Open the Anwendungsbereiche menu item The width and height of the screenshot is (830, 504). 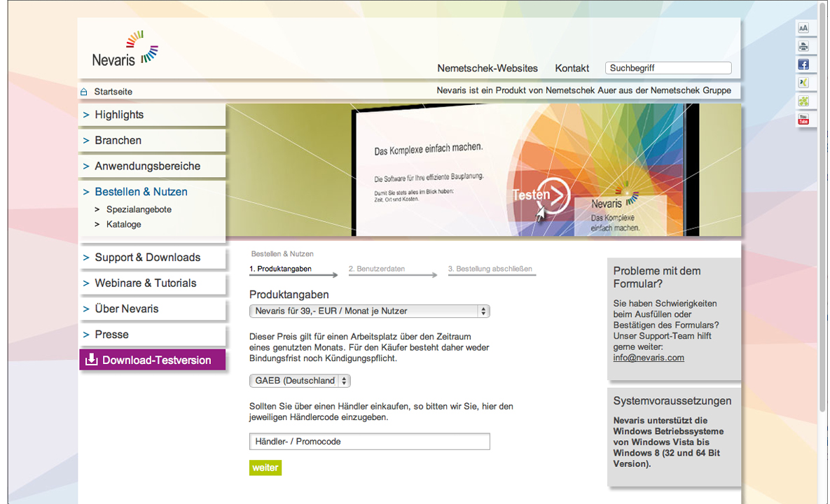point(152,166)
